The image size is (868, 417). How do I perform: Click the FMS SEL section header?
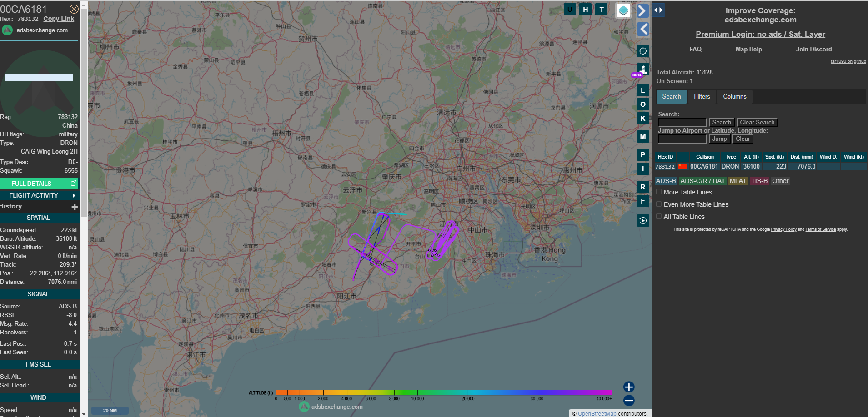pos(39,365)
